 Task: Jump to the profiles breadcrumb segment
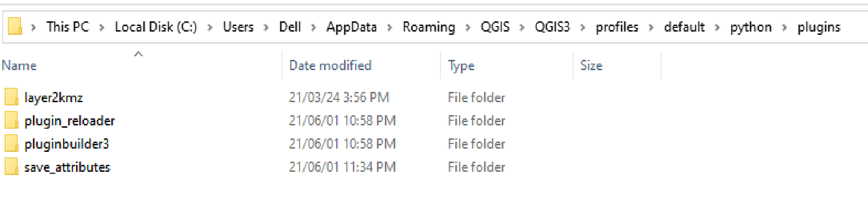click(x=617, y=27)
